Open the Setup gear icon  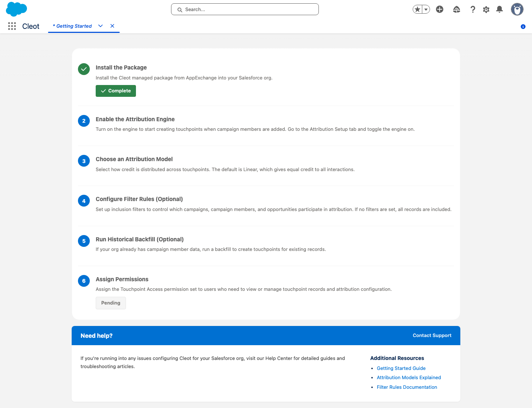486,10
